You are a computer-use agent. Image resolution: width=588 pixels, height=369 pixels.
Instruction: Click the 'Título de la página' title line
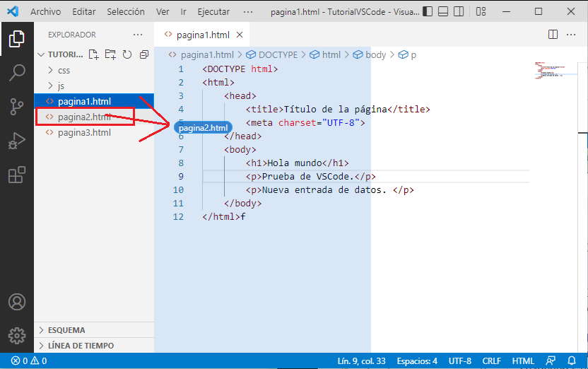(338, 109)
